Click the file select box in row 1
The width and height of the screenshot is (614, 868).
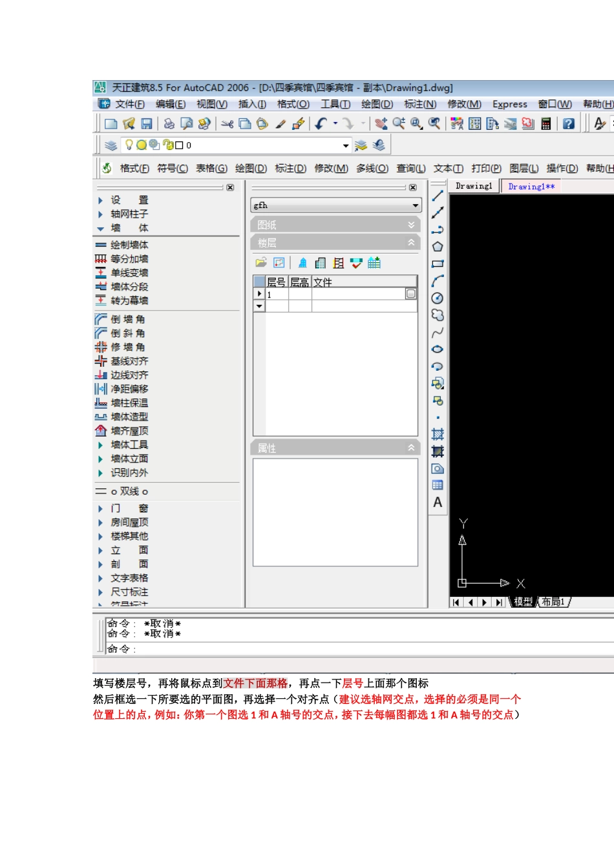tap(410, 294)
